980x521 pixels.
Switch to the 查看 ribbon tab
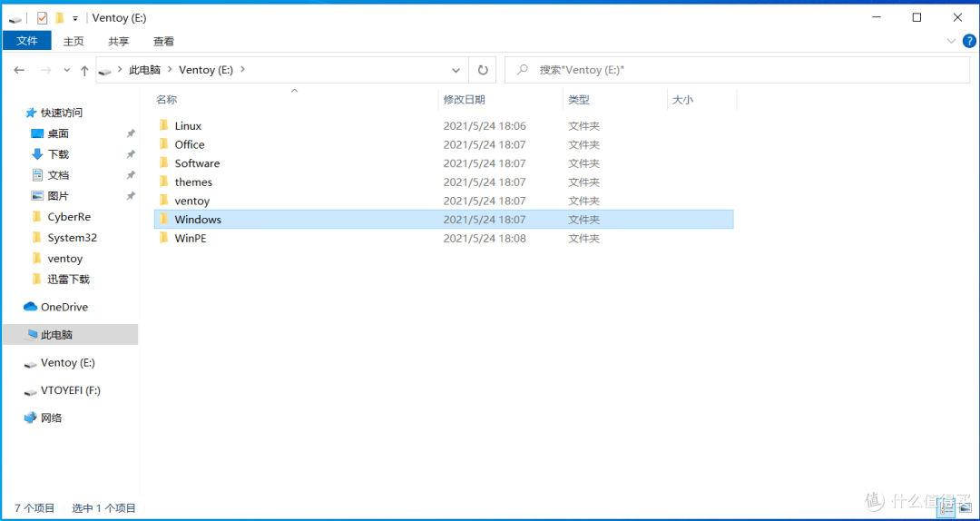click(163, 41)
